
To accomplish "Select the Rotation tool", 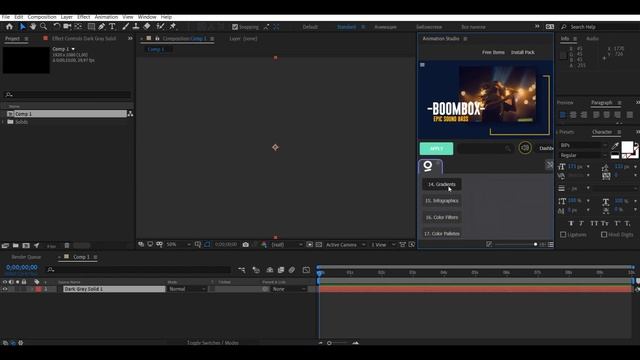I will coord(57,27).
